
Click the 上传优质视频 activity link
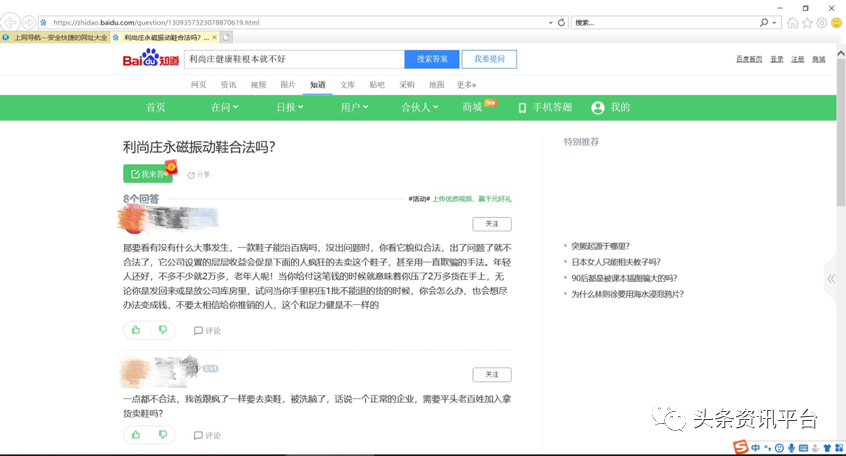coord(472,199)
